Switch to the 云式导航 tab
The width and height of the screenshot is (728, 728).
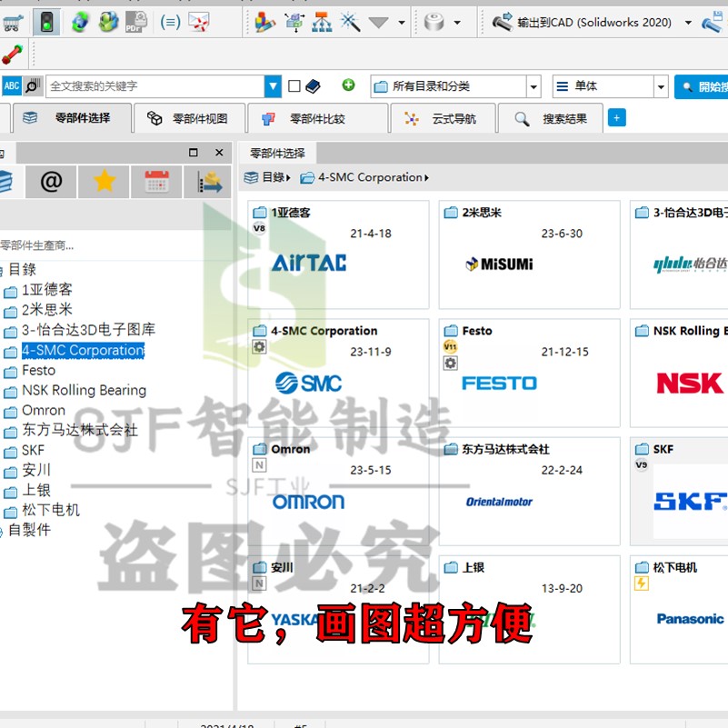(x=443, y=118)
